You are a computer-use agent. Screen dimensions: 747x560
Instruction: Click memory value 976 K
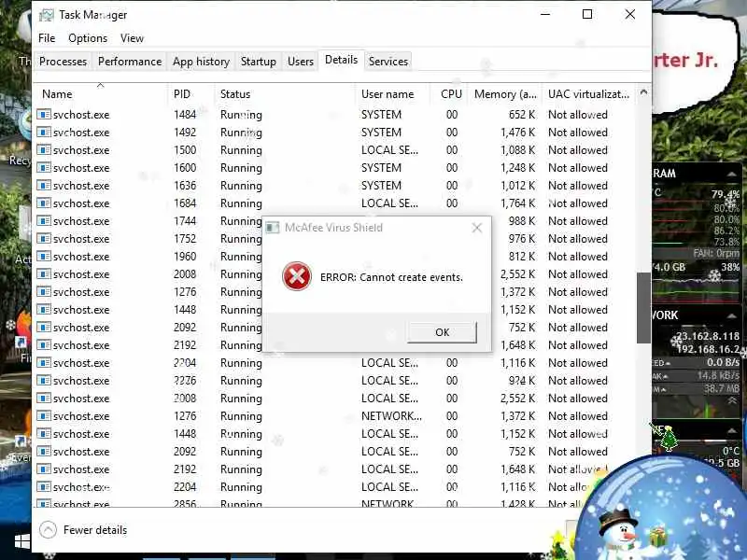point(522,239)
